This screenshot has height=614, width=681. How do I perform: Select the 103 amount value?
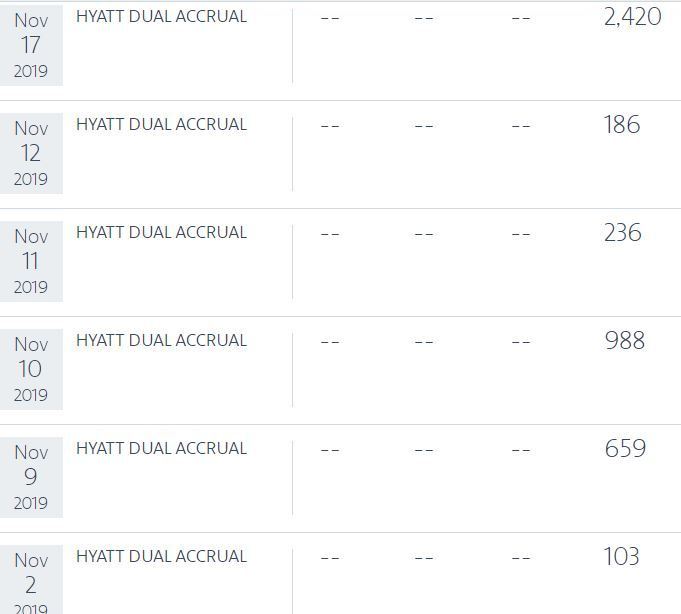pos(621,557)
